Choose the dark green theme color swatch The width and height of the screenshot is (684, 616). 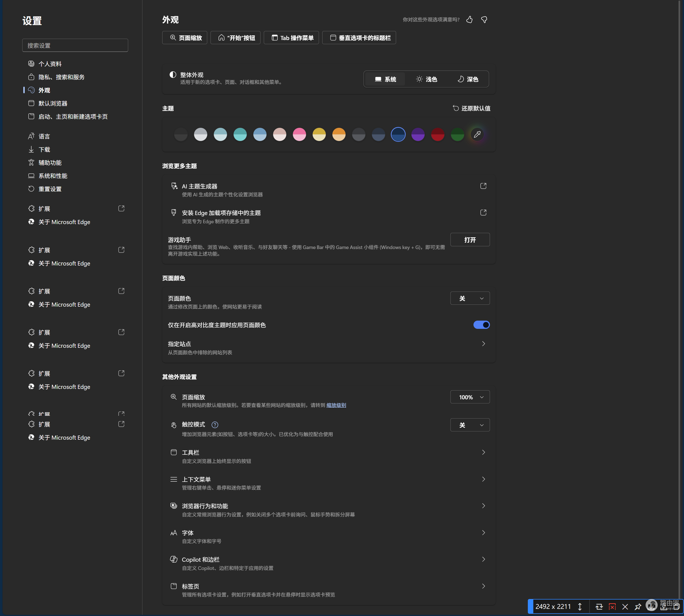coord(458,134)
